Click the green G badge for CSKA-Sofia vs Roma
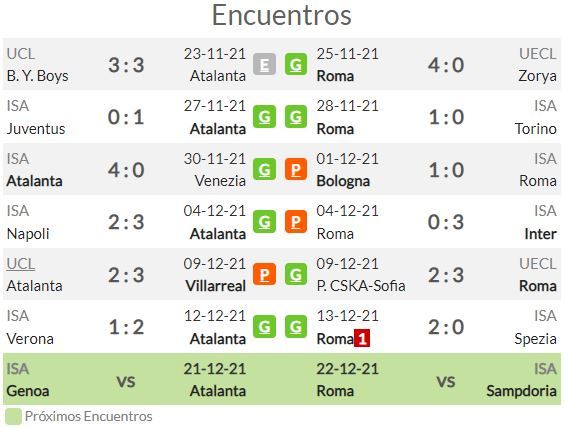Viewport: 565px width, 428px height. [296, 275]
